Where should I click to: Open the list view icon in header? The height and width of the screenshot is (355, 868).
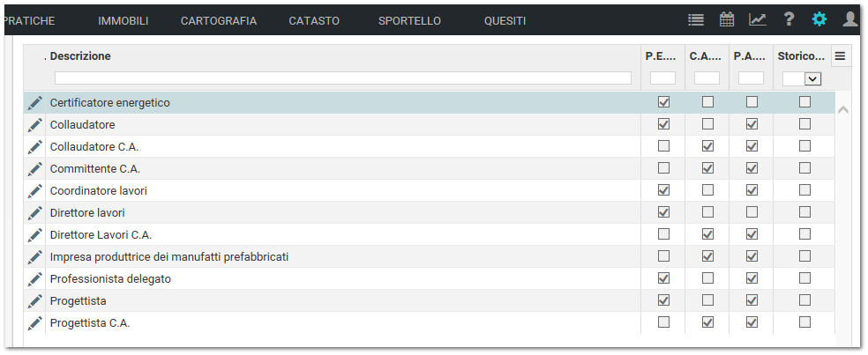[x=696, y=20]
